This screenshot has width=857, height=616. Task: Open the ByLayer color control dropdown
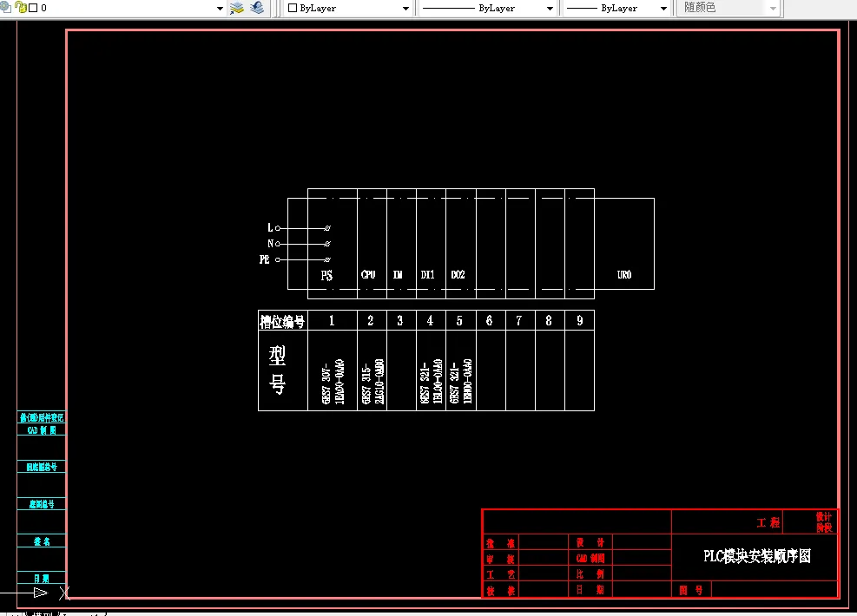click(405, 8)
